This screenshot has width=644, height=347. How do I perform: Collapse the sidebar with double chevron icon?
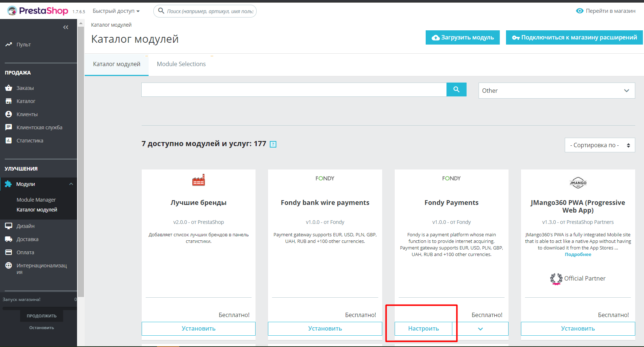click(x=66, y=27)
